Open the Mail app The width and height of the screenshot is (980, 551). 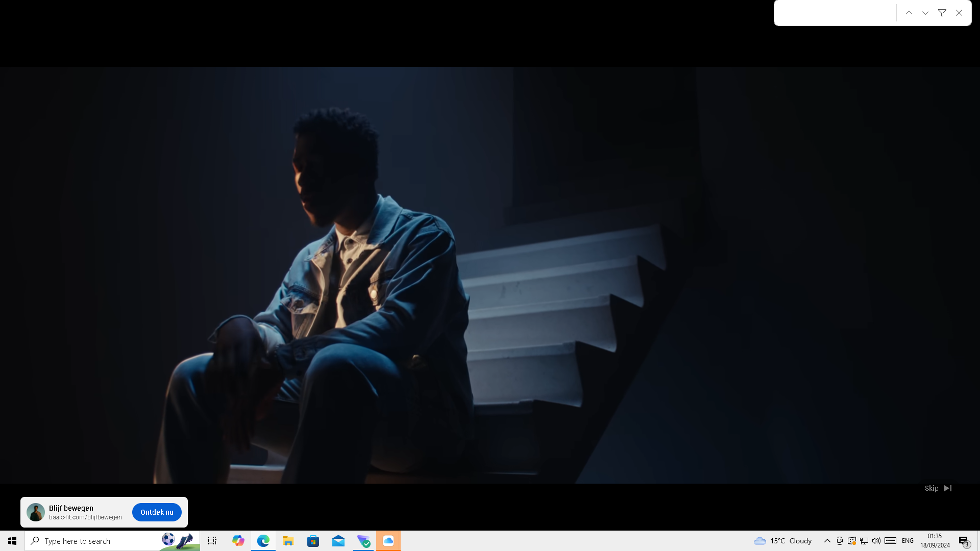tap(338, 541)
